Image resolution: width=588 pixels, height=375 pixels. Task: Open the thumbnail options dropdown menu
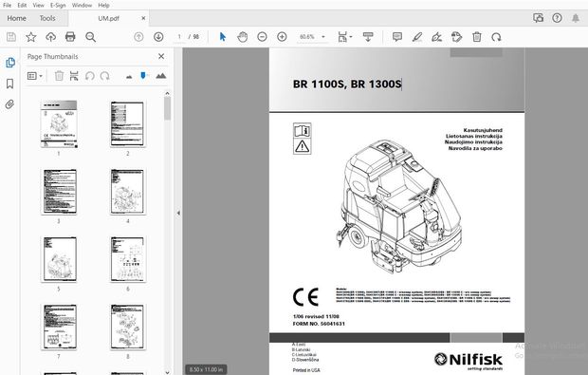click(x=34, y=76)
